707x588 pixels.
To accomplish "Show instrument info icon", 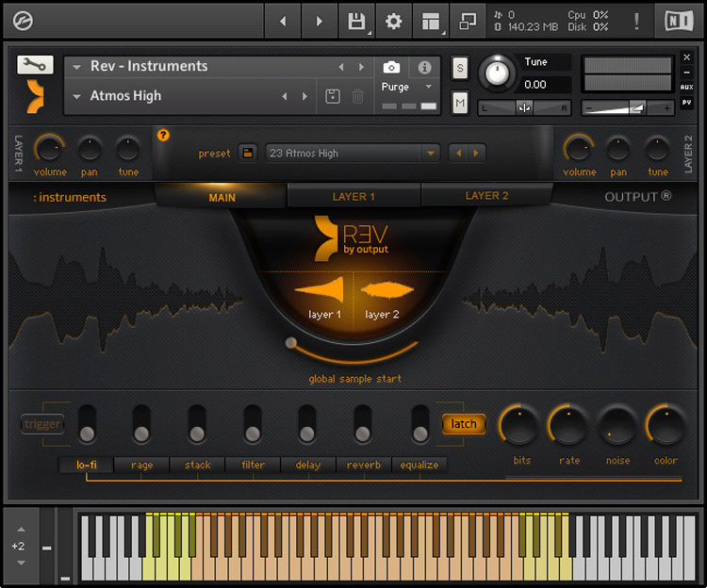I will click(x=424, y=68).
